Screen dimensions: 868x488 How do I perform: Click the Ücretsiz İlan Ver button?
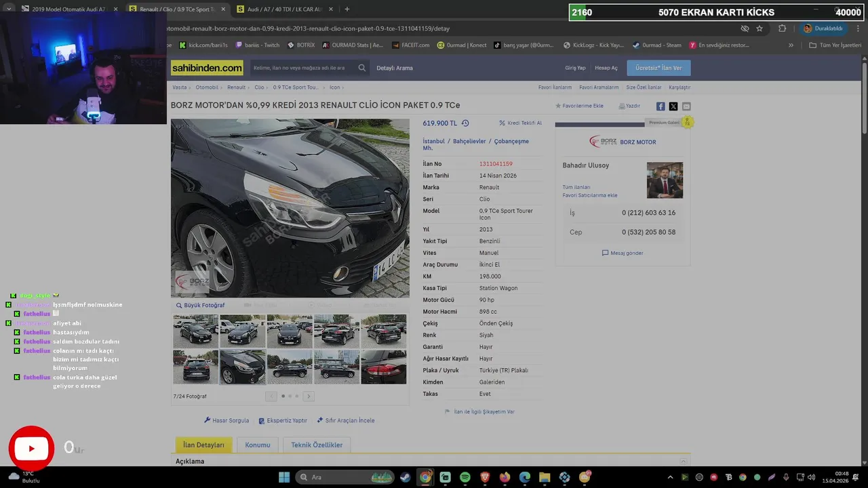(x=658, y=68)
